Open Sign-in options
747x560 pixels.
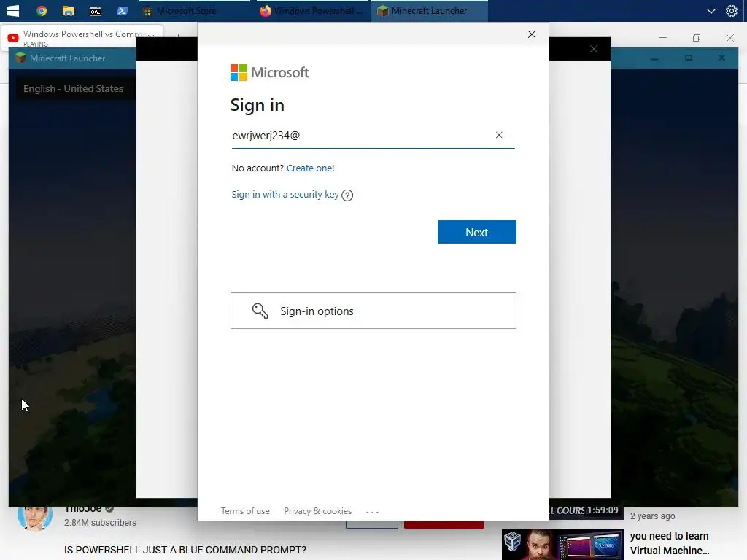373,311
